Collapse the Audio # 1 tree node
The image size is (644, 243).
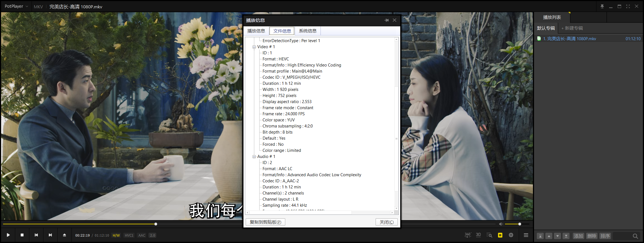coord(254,157)
